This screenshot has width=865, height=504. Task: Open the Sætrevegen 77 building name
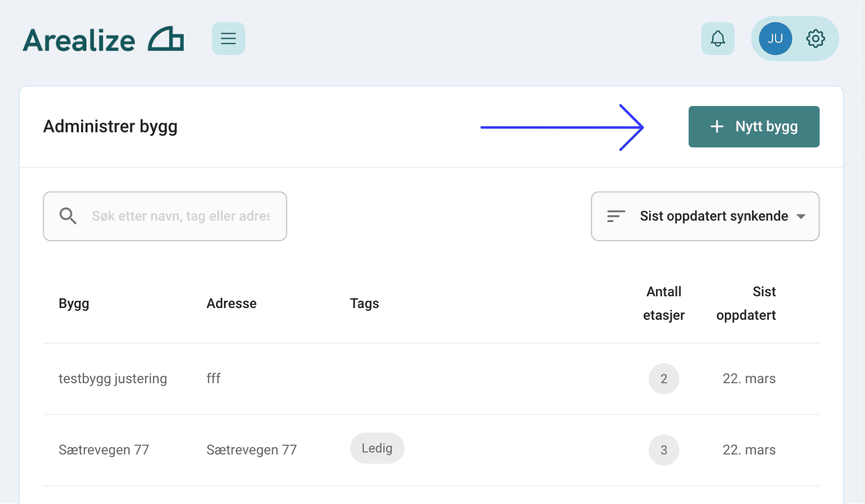pyautogui.click(x=104, y=450)
